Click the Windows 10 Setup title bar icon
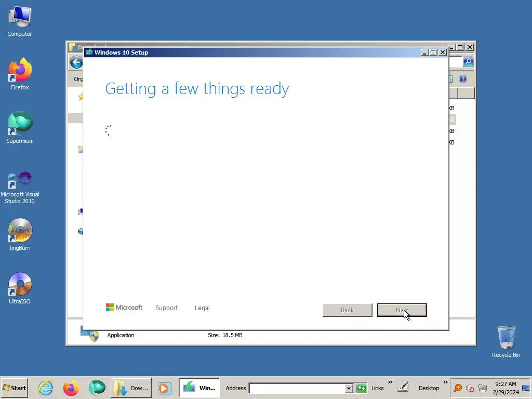Image resolution: width=532 pixels, height=399 pixels. [89, 52]
